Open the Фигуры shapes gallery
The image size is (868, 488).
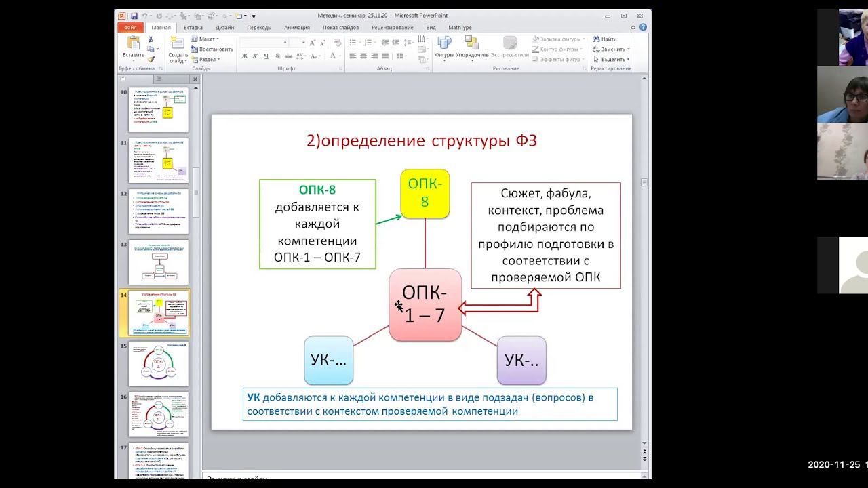[x=444, y=47]
